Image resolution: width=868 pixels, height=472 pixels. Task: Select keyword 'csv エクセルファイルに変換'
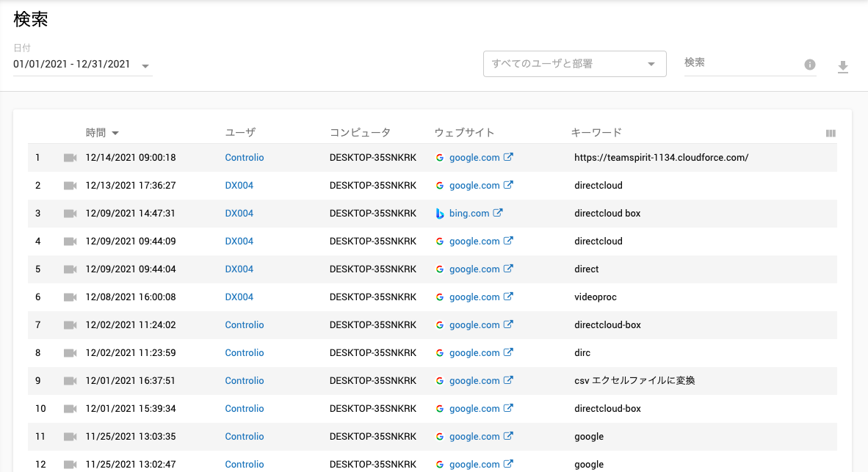click(x=634, y=381)
